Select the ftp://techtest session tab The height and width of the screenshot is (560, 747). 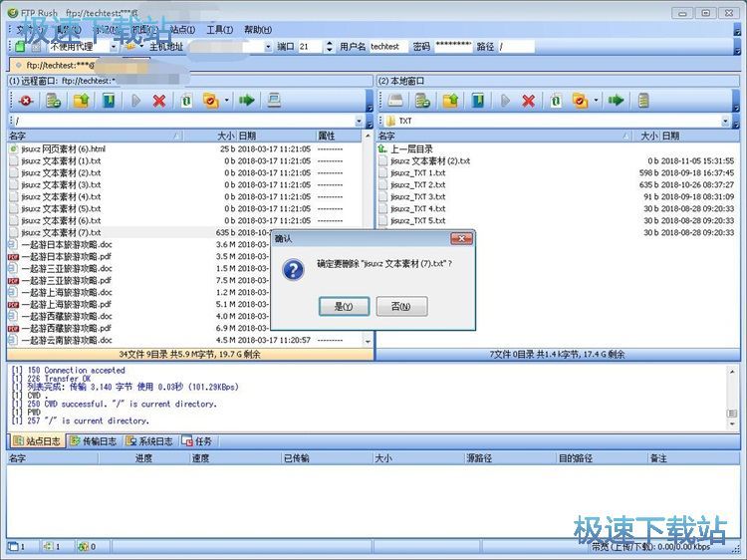[80, 65]
